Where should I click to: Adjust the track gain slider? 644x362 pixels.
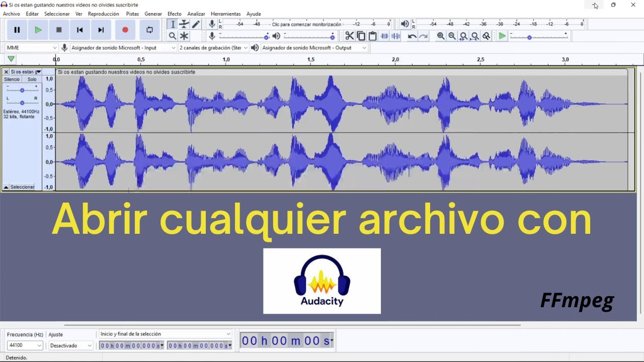(x=22, y=89)
